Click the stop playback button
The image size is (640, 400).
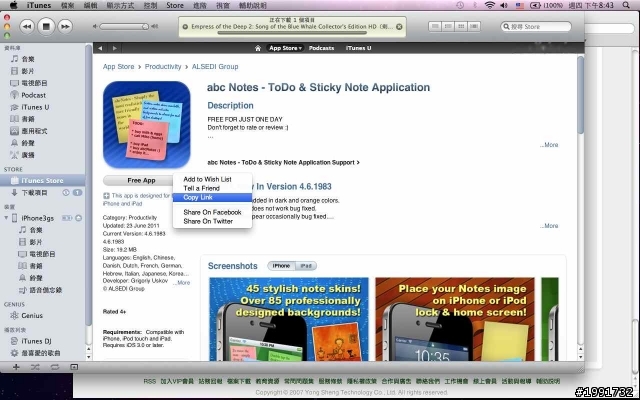(46, 27)
